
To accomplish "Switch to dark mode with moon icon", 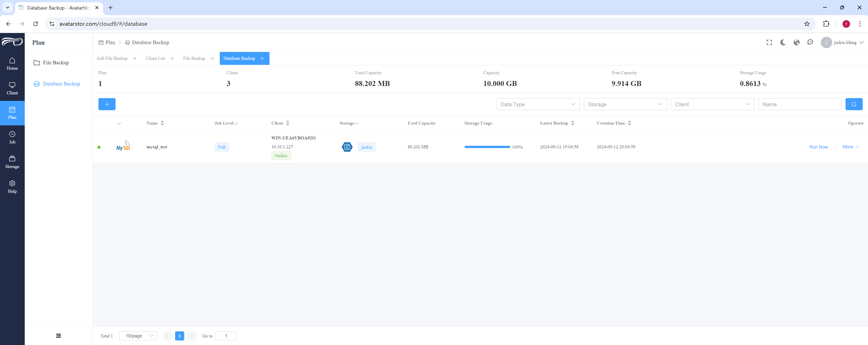I will [783, 42].
